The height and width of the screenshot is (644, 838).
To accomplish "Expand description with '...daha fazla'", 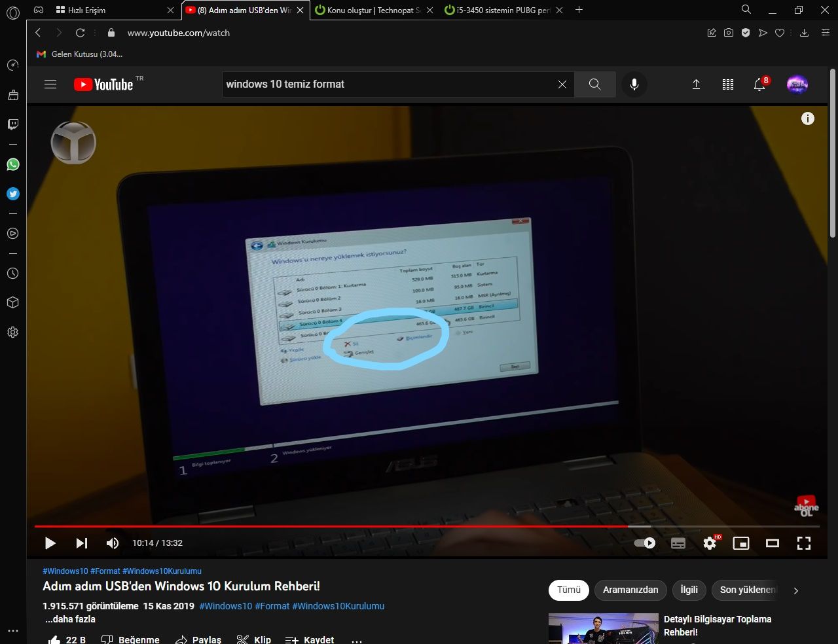I will (70, 619).
